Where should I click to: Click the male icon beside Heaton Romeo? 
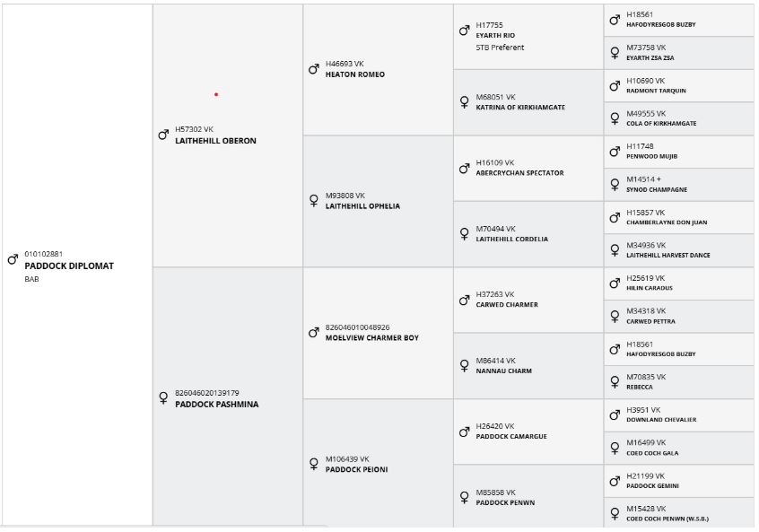pyautogui.click(x=314, y=69)
